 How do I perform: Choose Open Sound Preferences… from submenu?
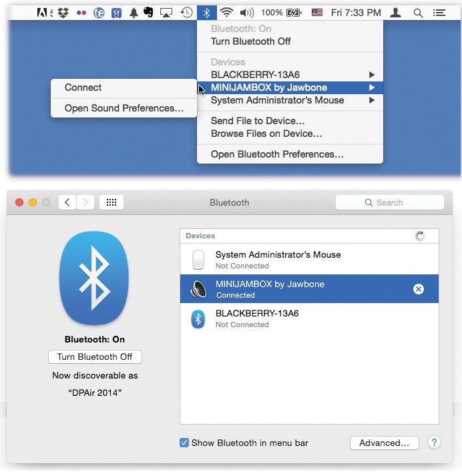[124, 108]
